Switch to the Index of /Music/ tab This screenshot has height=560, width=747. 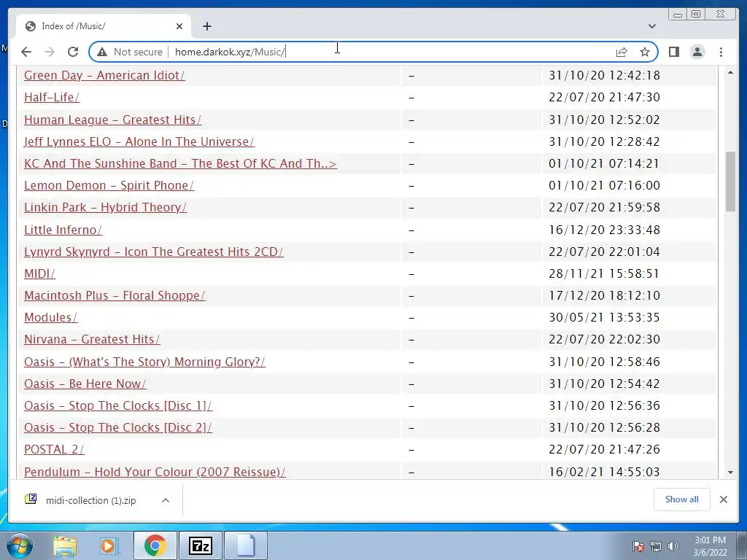104,26
